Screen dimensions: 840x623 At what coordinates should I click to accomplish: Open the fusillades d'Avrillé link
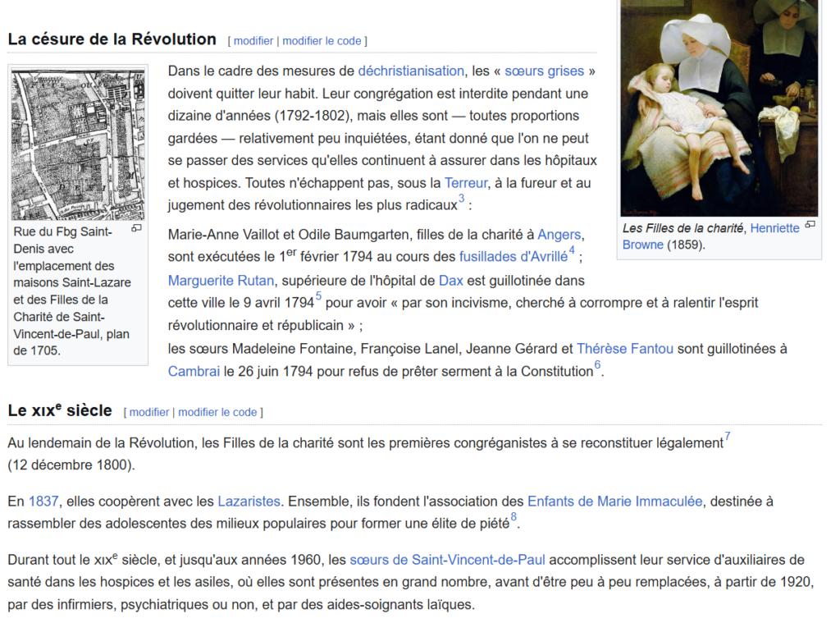tap(513, 256)
